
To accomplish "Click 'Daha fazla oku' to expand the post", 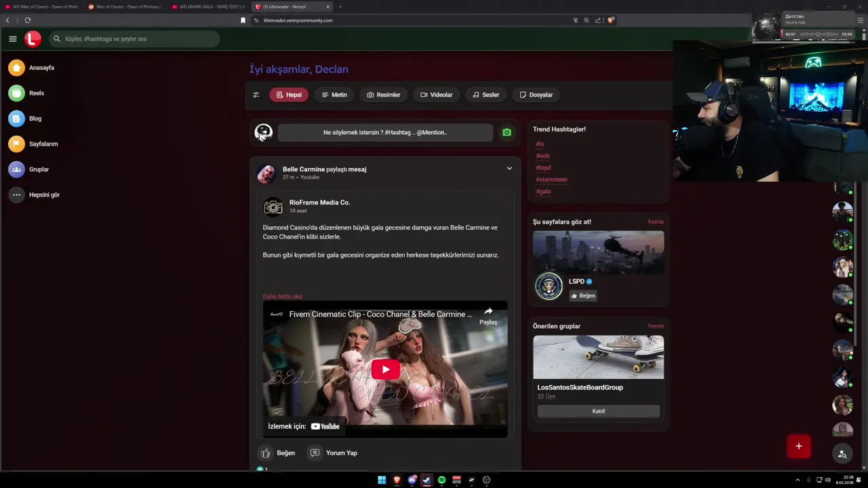I will (x=282, y=296).
